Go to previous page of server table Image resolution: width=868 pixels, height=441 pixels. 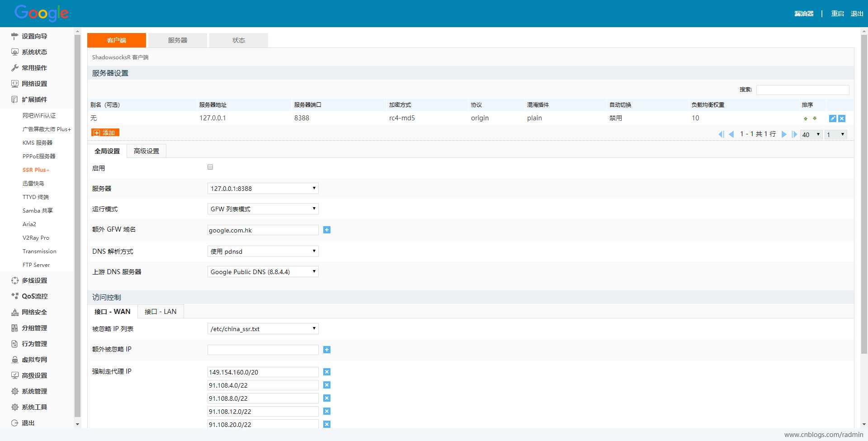[731, 134]
